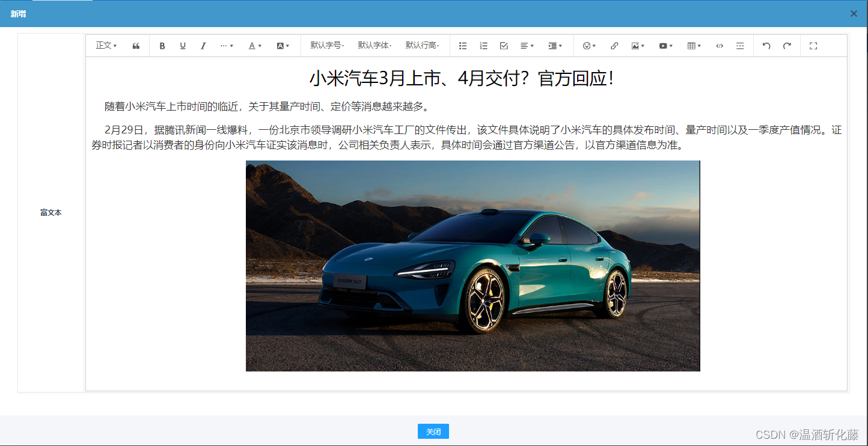The height and width of the screenshot is (446, 868).
Task: Insert a hyperlink
Action: 614,46
